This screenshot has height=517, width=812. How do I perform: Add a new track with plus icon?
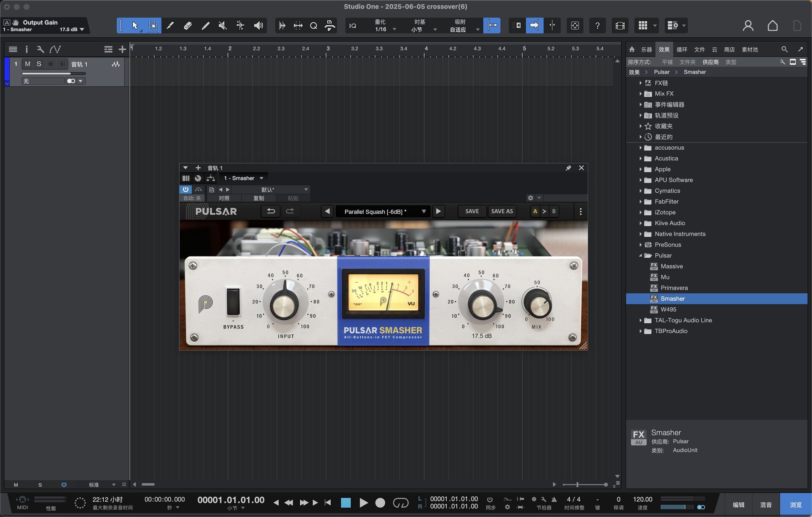click(x=122, y=49)
